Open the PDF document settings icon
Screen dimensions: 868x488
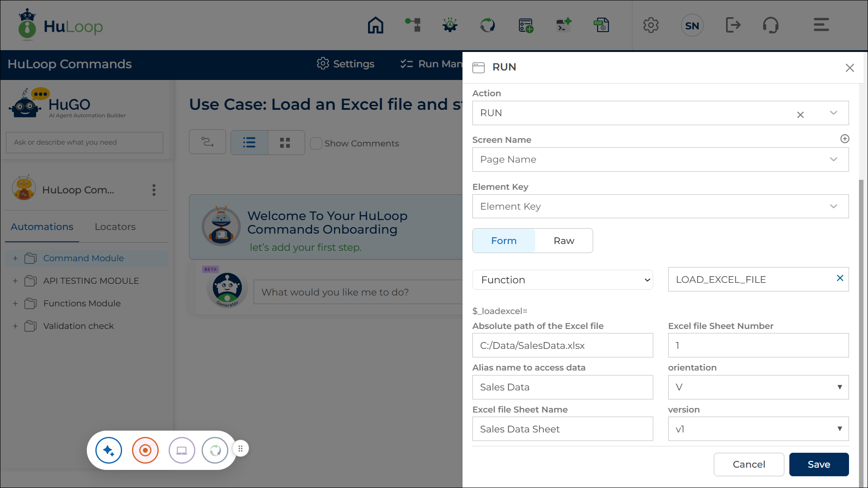click(x=602, y=25)
